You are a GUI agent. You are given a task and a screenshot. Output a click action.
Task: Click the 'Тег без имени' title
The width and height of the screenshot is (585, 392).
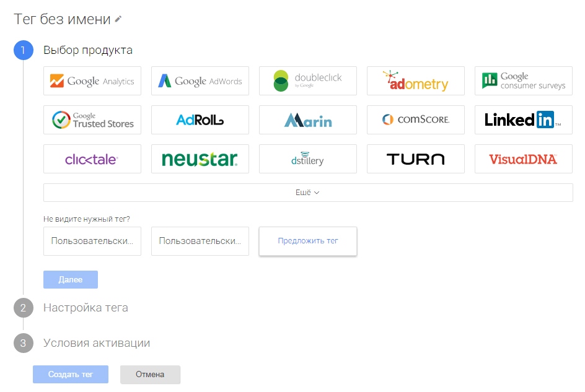(62, 19)
